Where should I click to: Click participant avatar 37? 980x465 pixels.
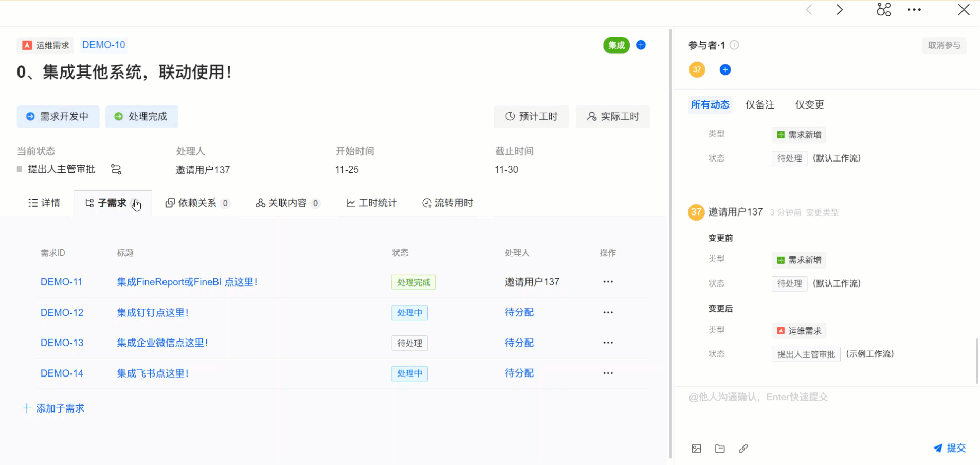pyautogui.click(x=697, y=69)
